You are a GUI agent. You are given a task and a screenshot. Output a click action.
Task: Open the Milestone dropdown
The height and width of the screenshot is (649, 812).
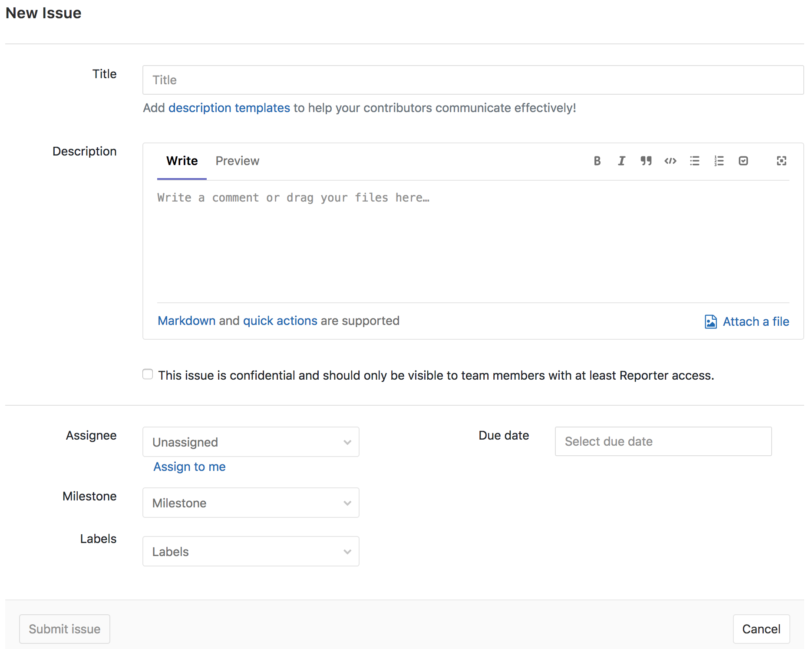click(x=251, y=503)
